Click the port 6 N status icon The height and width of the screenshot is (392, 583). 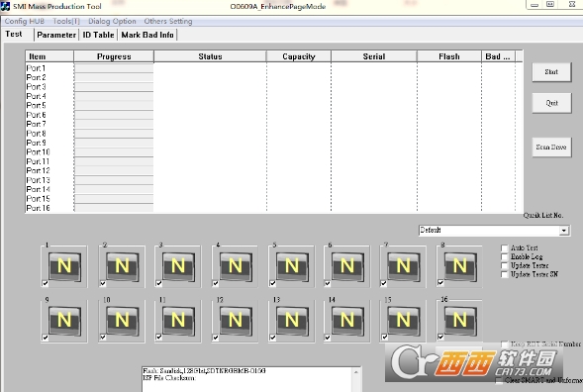[347, 266]
